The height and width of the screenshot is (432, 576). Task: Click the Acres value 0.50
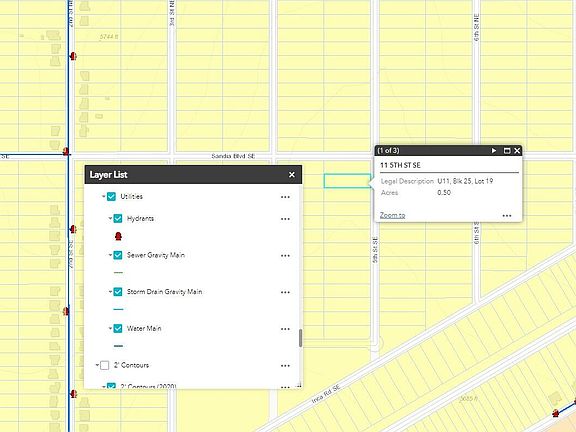[444, 193]
